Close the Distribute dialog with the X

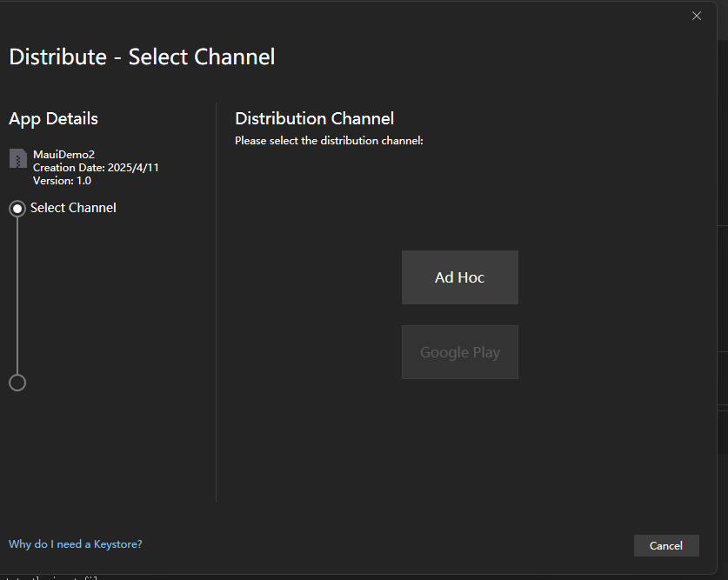tap(696, 16)
